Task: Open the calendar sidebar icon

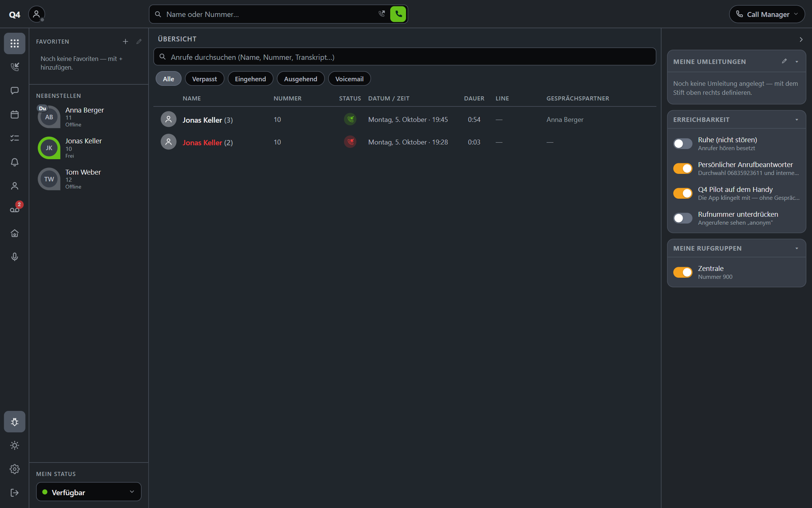Action: [x=15, y=114]
